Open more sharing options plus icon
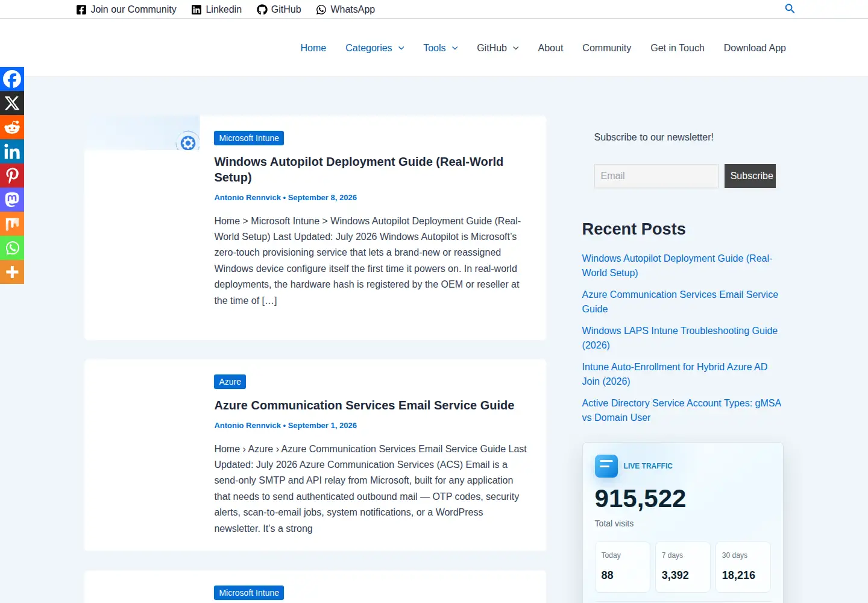The image size is (868, 603). pyautogui.click(x=12, y=272)
